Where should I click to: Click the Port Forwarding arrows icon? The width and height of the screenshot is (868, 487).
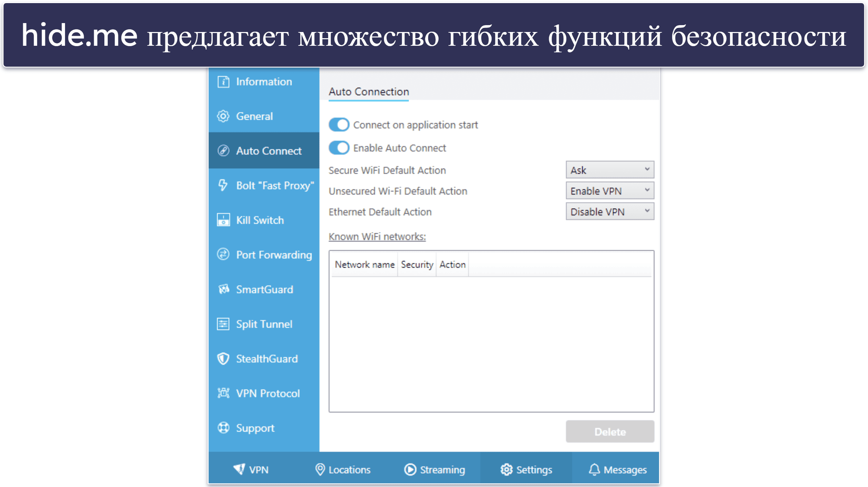pos(223,255)
